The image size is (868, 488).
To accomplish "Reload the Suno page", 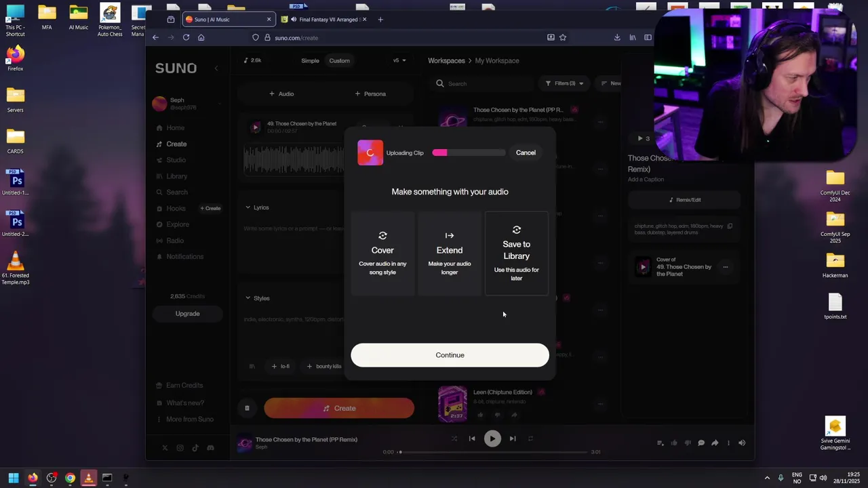I will 186,37.
